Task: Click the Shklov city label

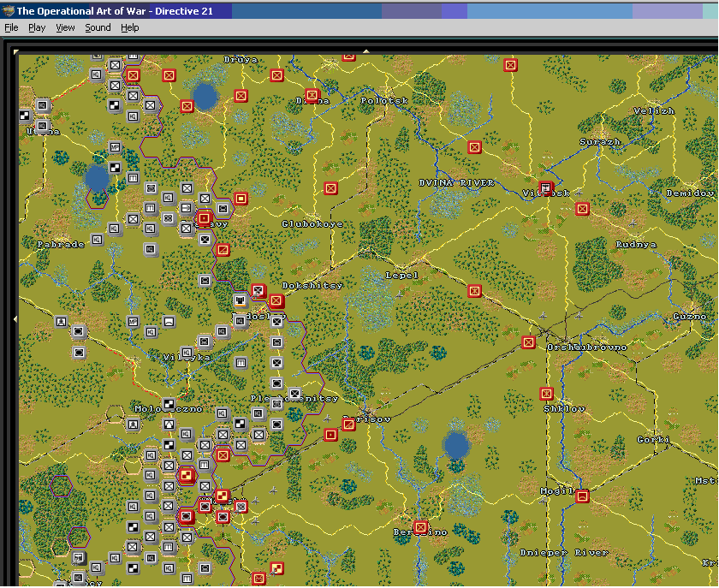Action: [564, 408]
